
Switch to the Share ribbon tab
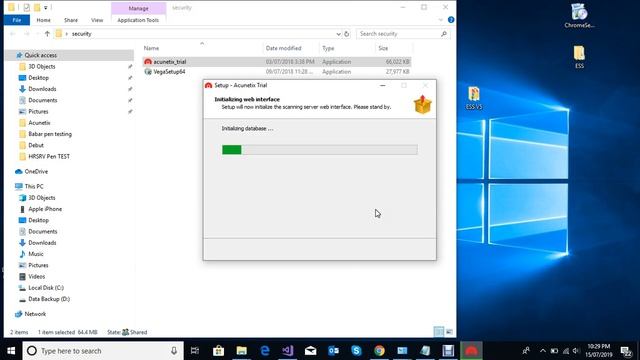pyautogui.click(x=71, y=20)
